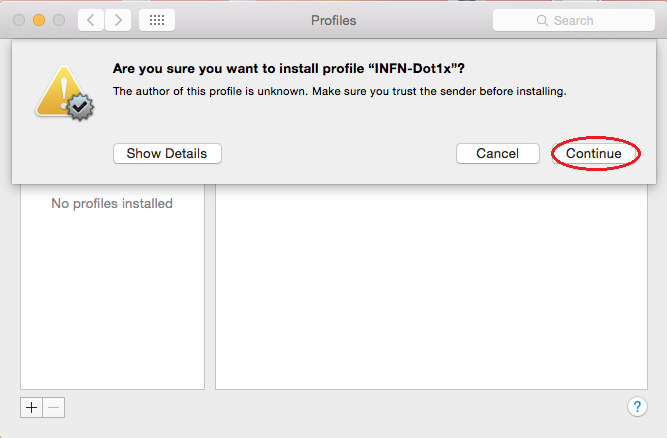The height and width of the screenshot is (438, 667).
Task: Remove profile with minus button
Action: click(x=54, y=408)
